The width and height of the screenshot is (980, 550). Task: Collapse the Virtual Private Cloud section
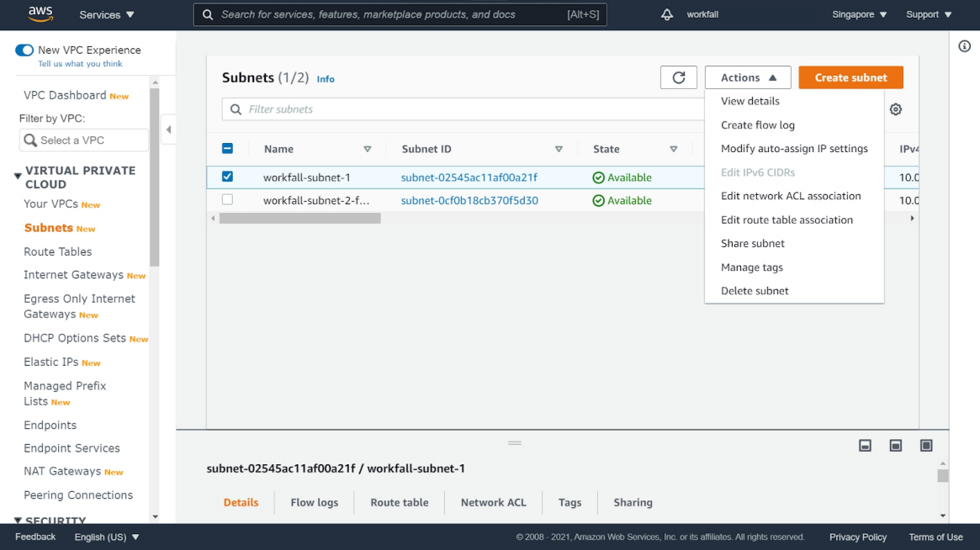coord(18,176)
